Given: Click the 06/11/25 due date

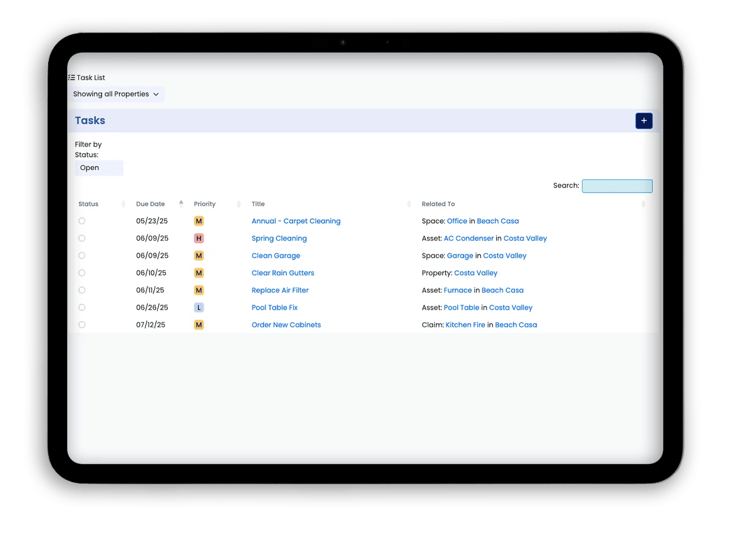Looking at the screenshot, I should (x=150, y=290).
